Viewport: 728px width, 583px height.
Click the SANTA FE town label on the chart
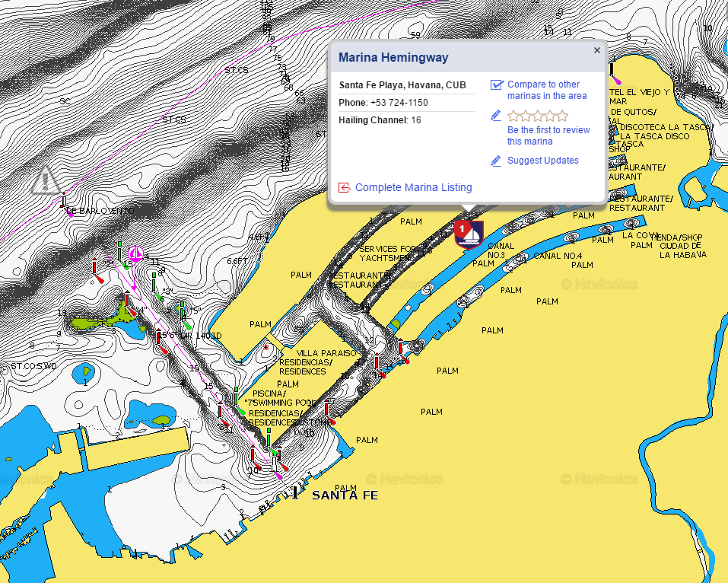point(347,495)
